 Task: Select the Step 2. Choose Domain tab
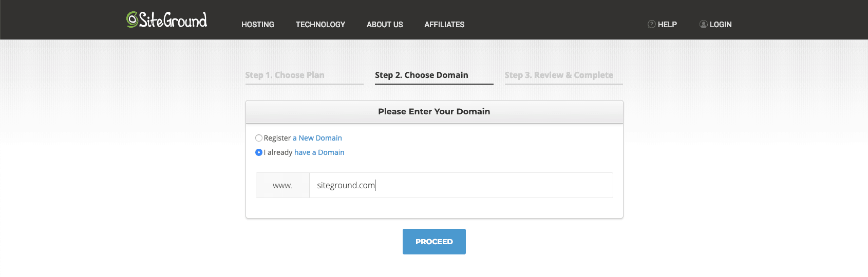(422, 75)
